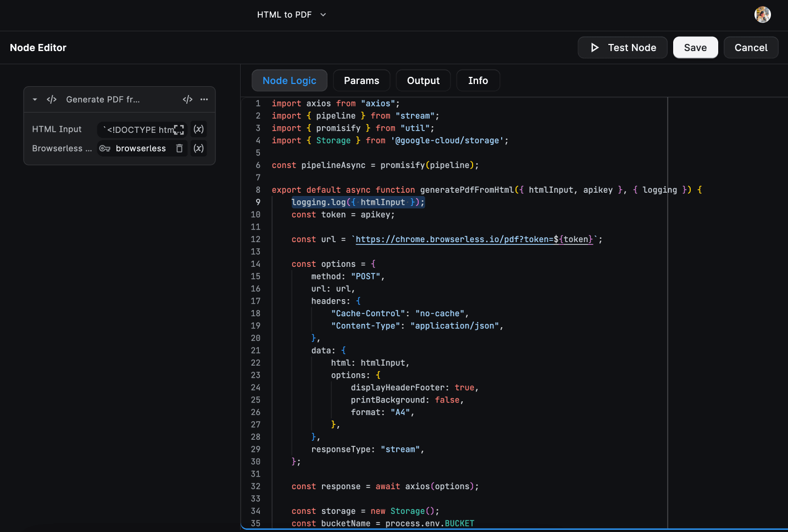Switch to the Params tab

(x=361, y=81)
